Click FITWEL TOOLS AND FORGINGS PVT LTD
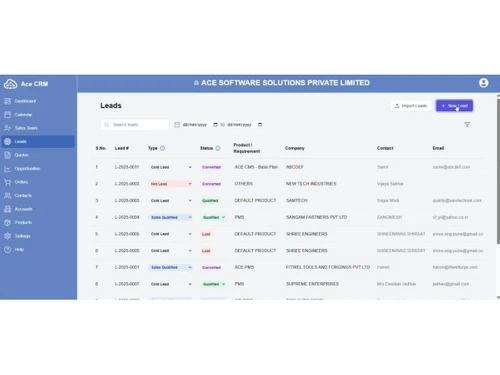The width and height of the screenshot is (500, 375). point(328,267)
